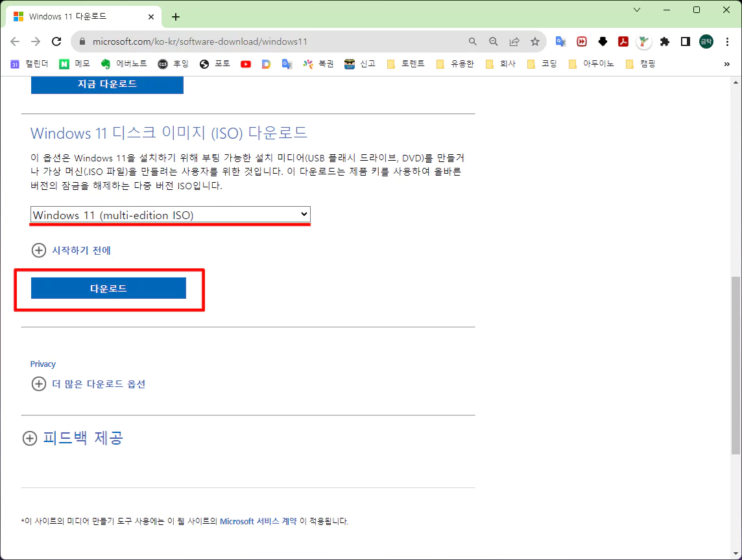Show more bookmarks via double chevron
The height and width of the screenshot is (560, 742).
point(727,64)
